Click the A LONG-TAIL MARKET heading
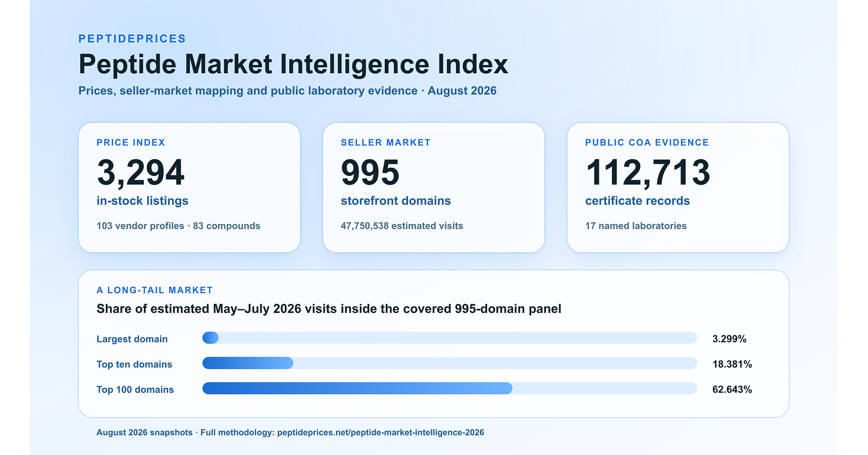 coord(155,290)
